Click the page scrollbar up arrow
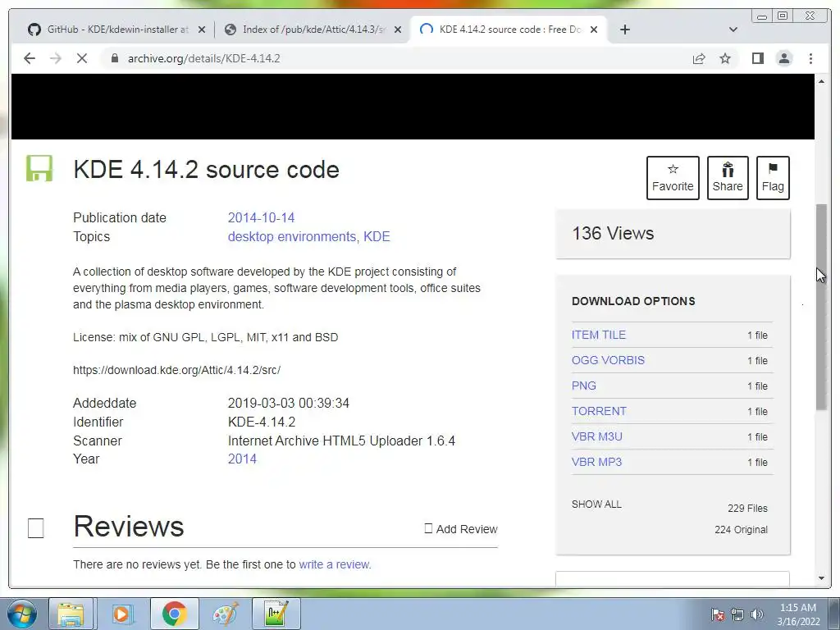Image resolution: width=840 pixels, height=630 pixels. 821,81
